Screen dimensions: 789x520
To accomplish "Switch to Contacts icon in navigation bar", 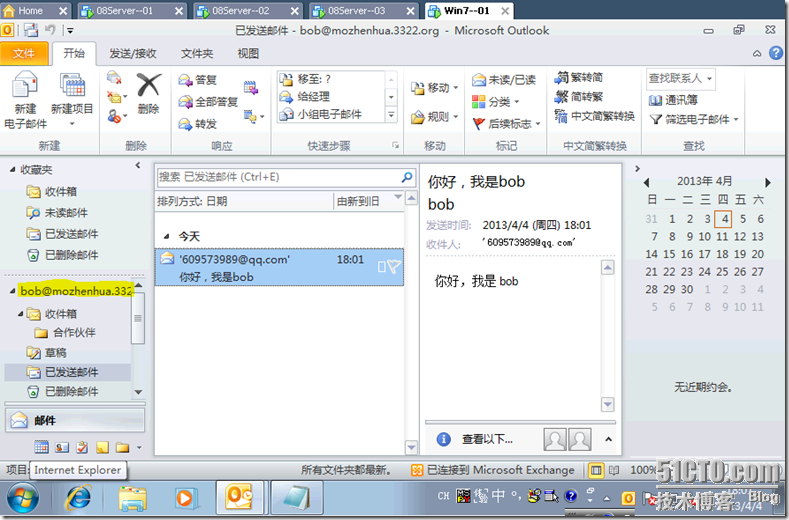I will click(62, 447).
